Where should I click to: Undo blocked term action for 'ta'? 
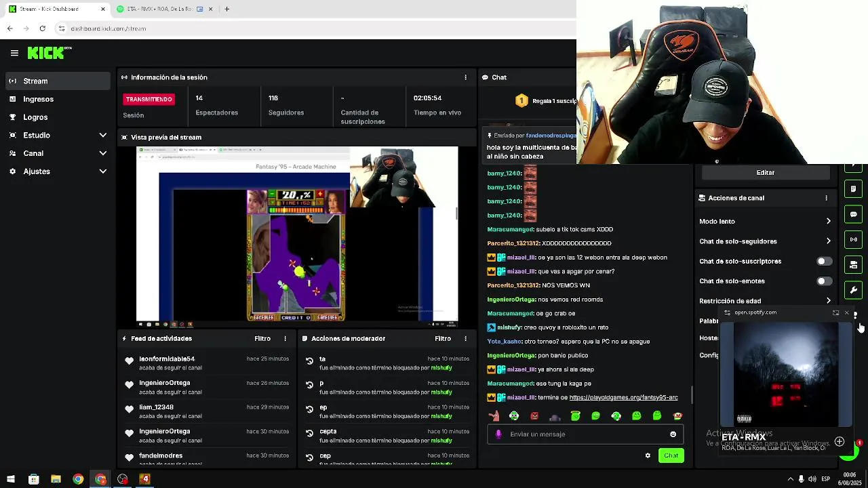click(309, 361)
